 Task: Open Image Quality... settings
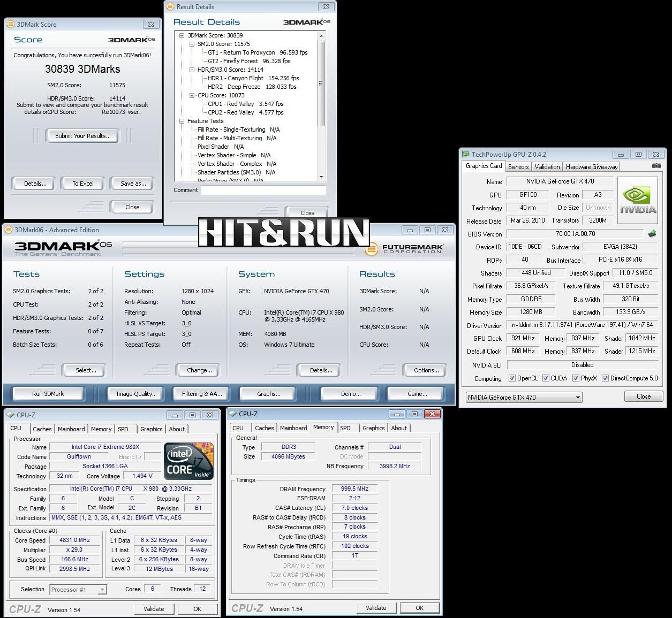tap(137, 394)
